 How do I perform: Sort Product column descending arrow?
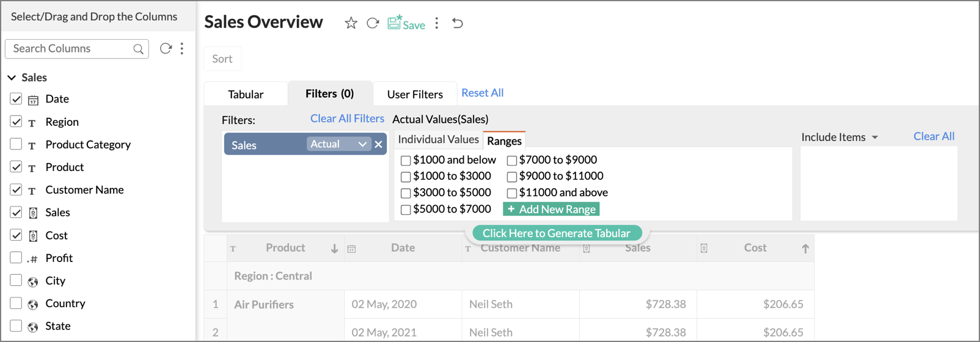(334, 249)
